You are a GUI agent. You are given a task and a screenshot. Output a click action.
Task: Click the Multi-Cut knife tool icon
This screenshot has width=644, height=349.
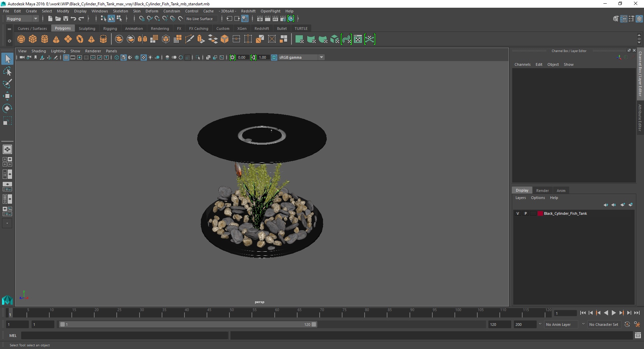tap(190, 39)
